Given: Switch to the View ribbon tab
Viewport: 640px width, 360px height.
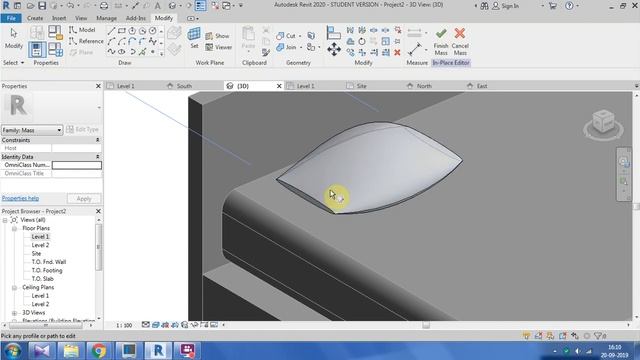Looking at the screenshot, I should (x=81, y=18).
